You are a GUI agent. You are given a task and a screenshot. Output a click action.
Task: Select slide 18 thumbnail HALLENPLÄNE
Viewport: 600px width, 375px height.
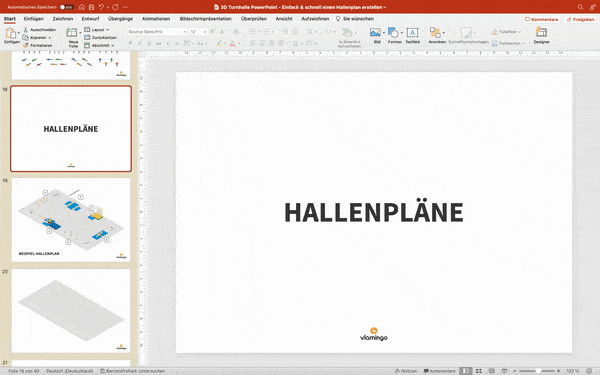pyautogui.click(x=71, y=129)
